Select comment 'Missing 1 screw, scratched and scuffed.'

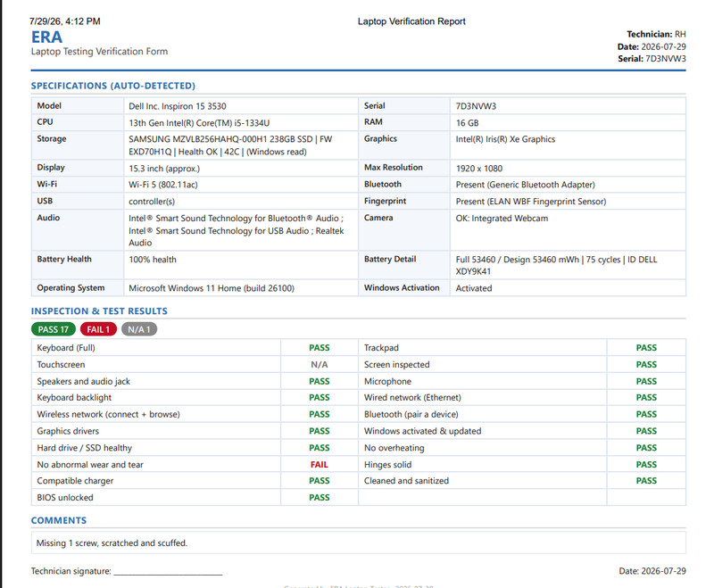(x=112, y=543)
